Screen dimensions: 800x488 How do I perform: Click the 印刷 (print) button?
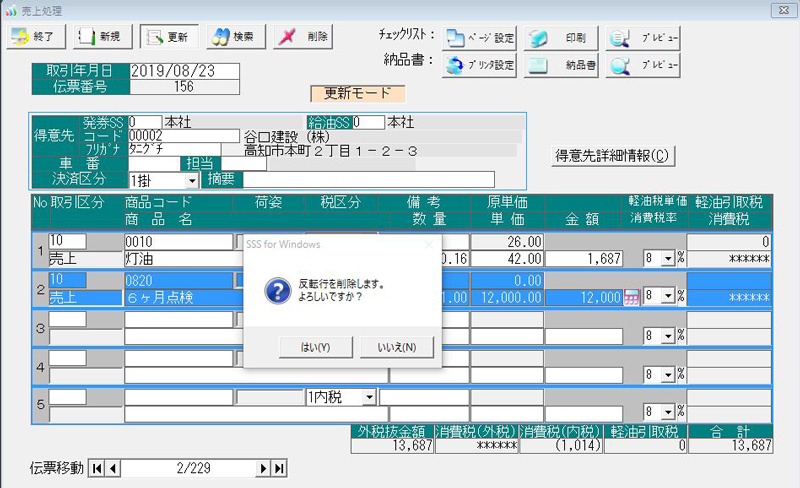563,38
